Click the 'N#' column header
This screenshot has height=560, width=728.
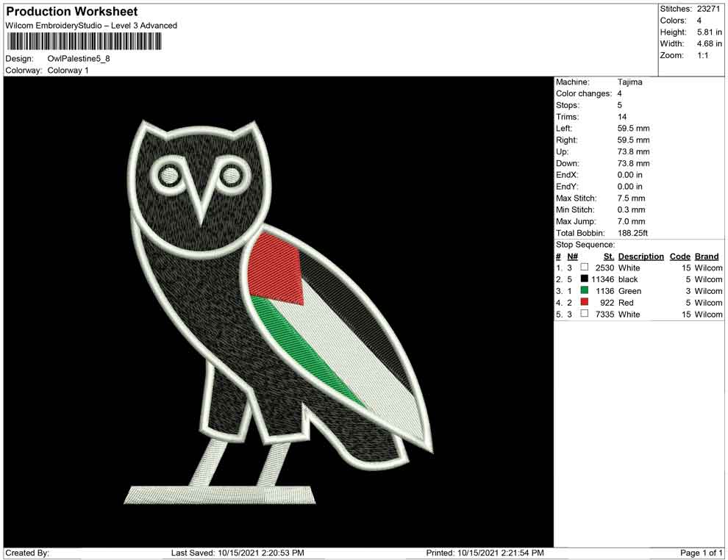572,256
